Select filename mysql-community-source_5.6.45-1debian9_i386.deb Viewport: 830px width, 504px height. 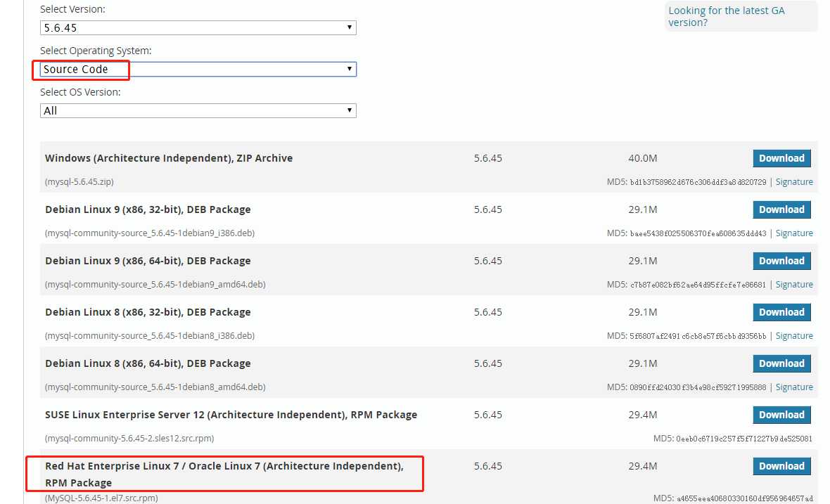point(150,233)
